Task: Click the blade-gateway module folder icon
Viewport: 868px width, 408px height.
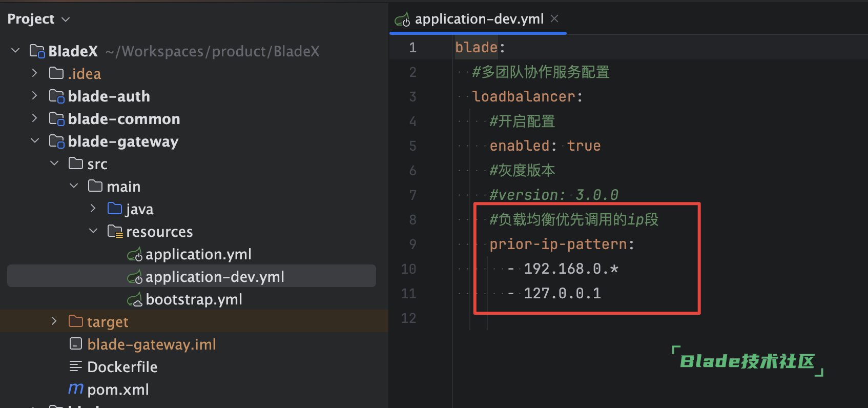Action: click(56, 141)
